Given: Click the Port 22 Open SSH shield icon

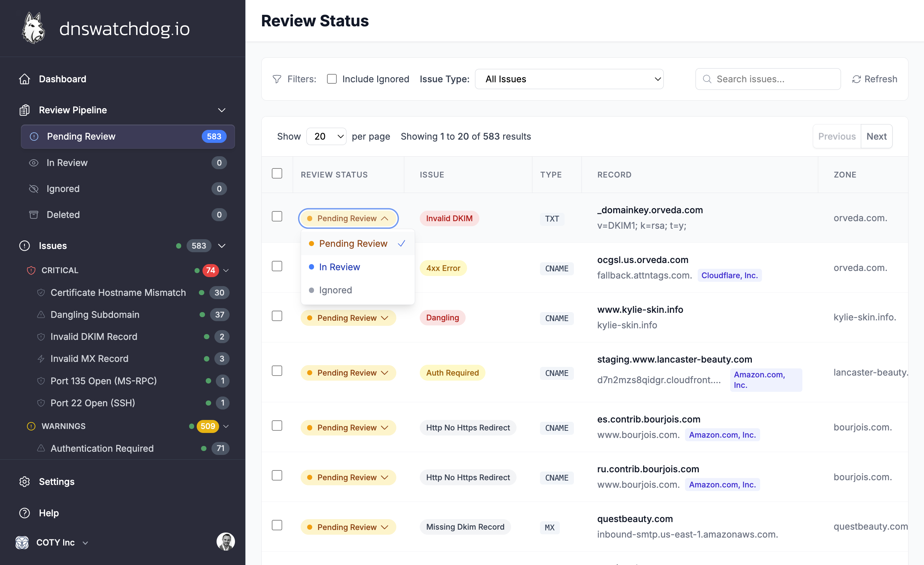Looking at the screenshot, I should 41,403.
